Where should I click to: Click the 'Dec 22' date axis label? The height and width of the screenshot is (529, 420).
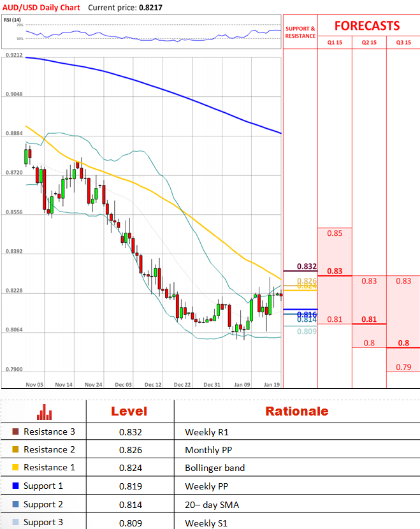point(182,384)
